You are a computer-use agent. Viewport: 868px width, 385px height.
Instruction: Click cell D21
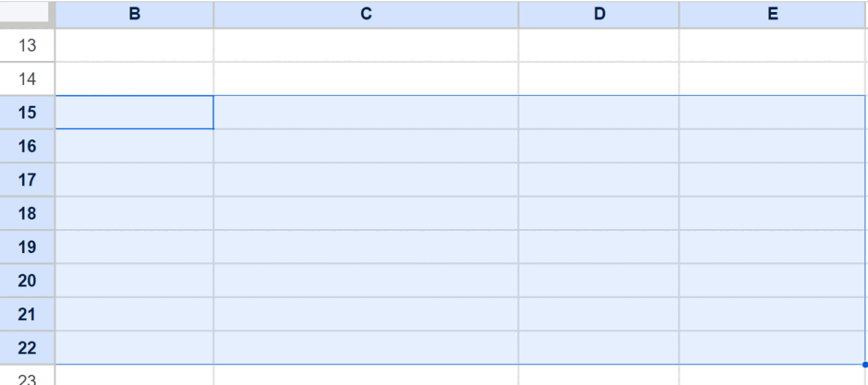click(x=599, y=314)
